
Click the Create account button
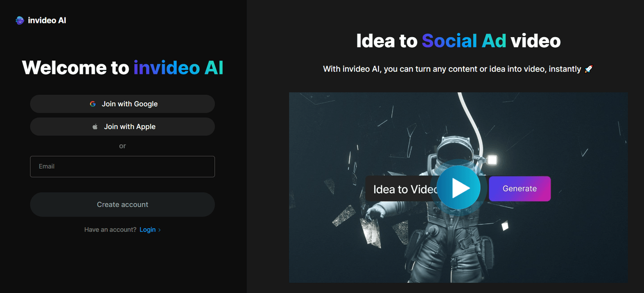coord(122,204)
